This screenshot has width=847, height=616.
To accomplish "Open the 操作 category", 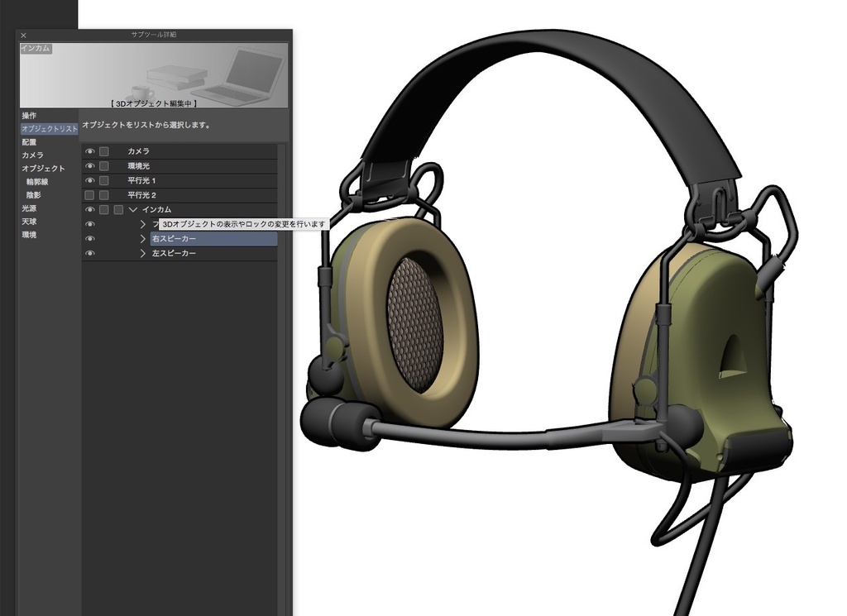I will pyautogui.click(x=29, y=116).
